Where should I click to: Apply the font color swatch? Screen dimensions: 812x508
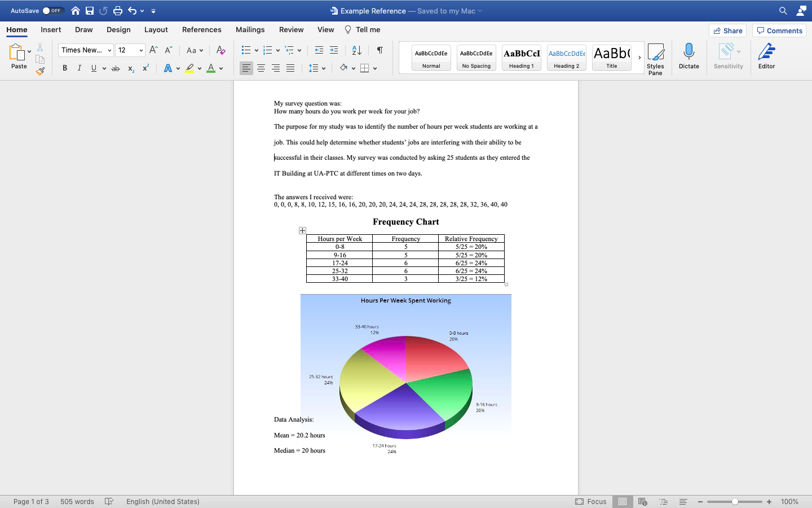point(211,68)
